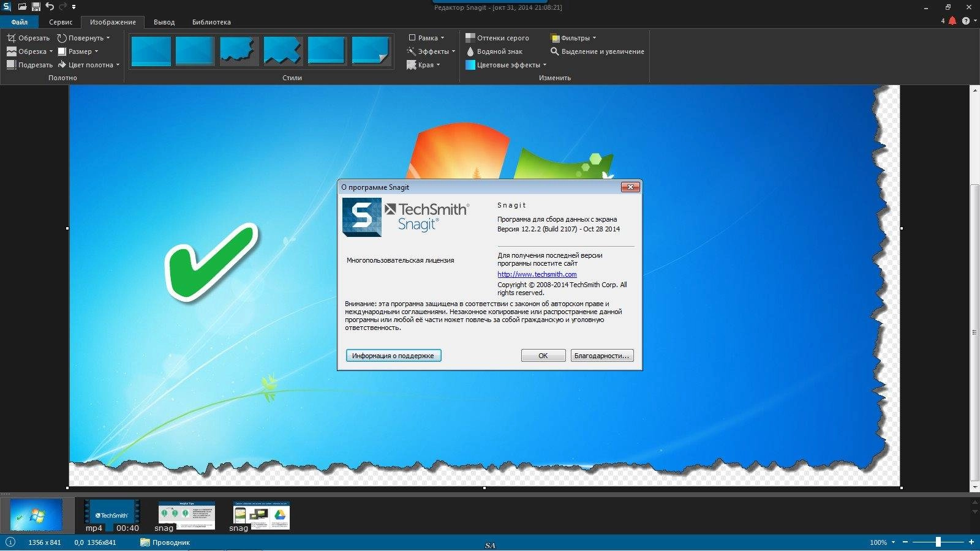Click the bottom-center canvas resize handle
The image size is (980, 551).
484,488
